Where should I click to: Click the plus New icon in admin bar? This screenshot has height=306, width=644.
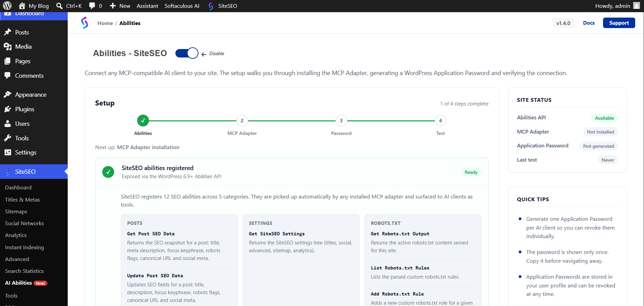point(113,6)
